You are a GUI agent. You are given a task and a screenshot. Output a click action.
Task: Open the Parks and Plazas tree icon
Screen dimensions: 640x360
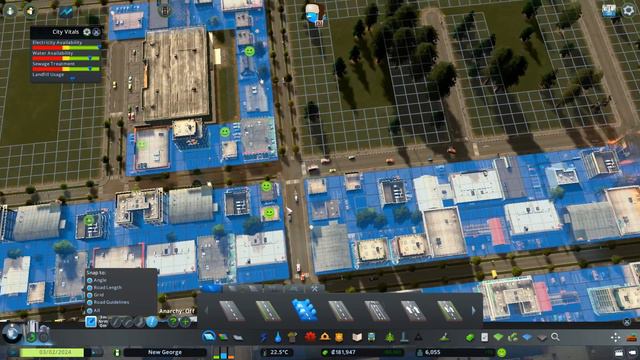pos(390,337)
